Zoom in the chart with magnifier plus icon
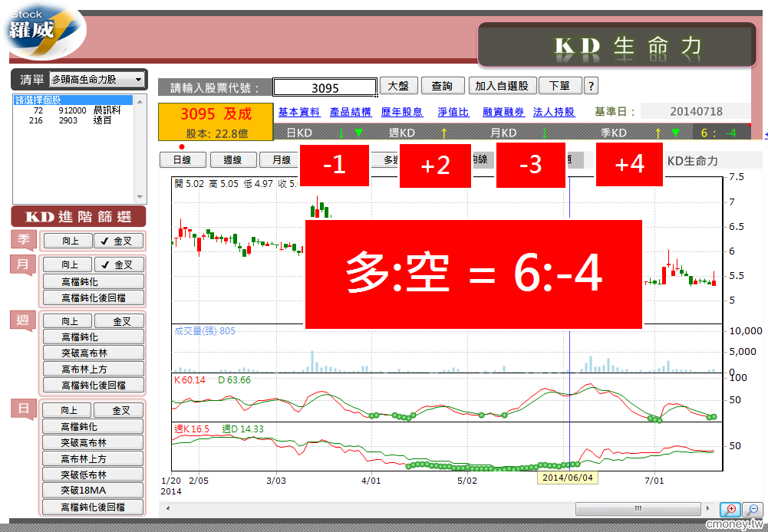The height and width of the screenshot is (532, 768). click(x=730, y=510)
